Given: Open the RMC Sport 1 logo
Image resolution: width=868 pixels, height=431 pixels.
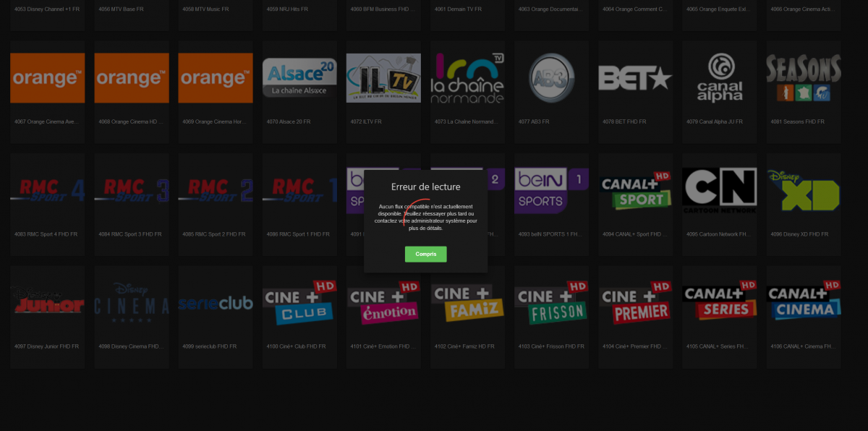Looking at the screenshot, I should click(x=299, y=190).
